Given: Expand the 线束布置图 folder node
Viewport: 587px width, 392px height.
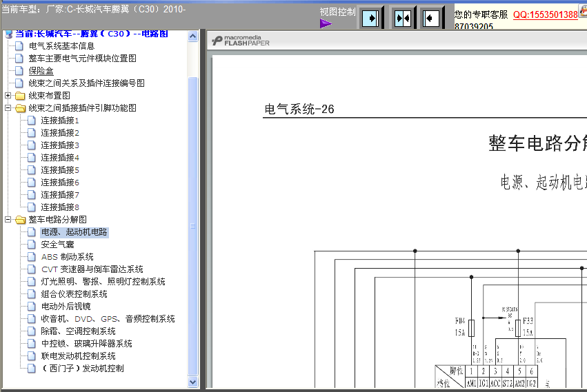Looking at the screenshot, I should click(8, 95).
